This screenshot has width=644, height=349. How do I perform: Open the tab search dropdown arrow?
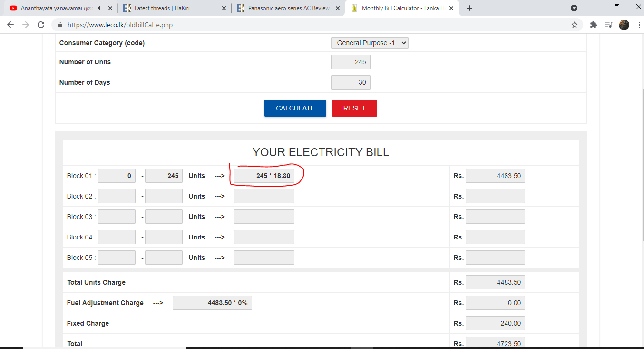click(x=574, y=8)
